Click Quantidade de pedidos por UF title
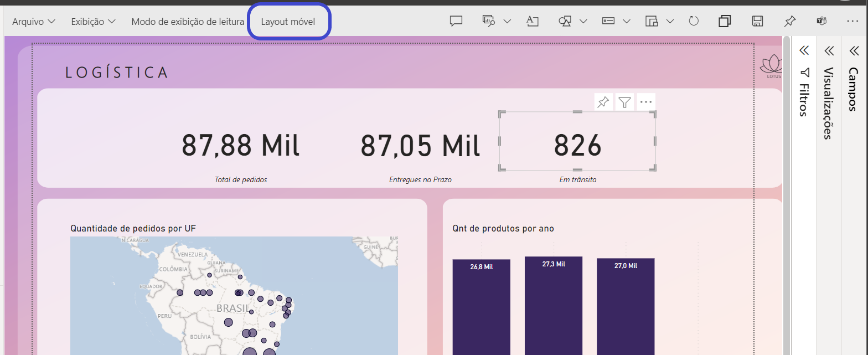 [133, 228]
